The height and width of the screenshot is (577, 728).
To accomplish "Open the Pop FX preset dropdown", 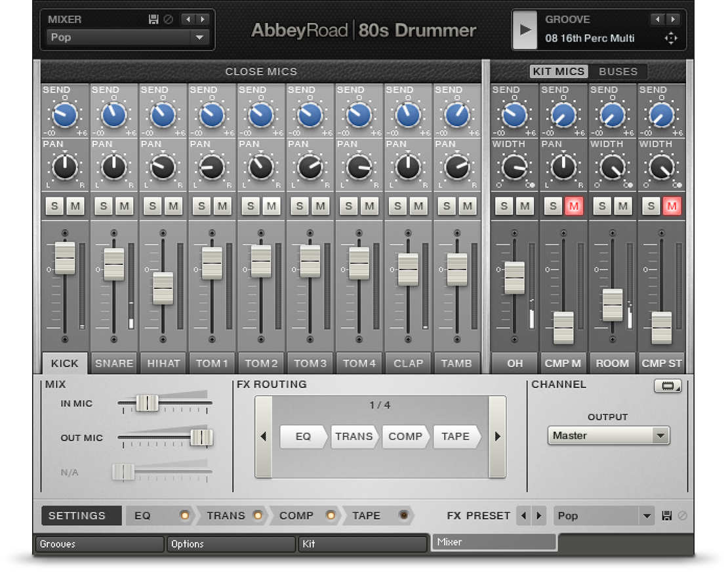I will (x=603, y=516).
